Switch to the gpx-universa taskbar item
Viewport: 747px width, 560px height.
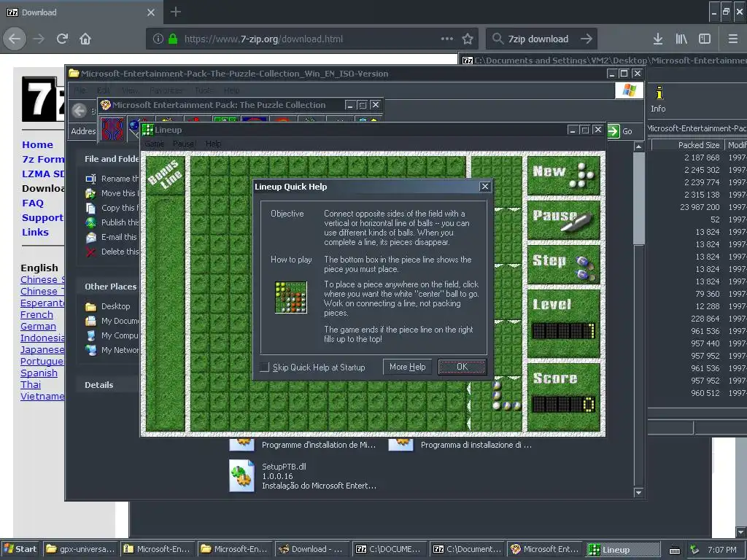point(80,549)
